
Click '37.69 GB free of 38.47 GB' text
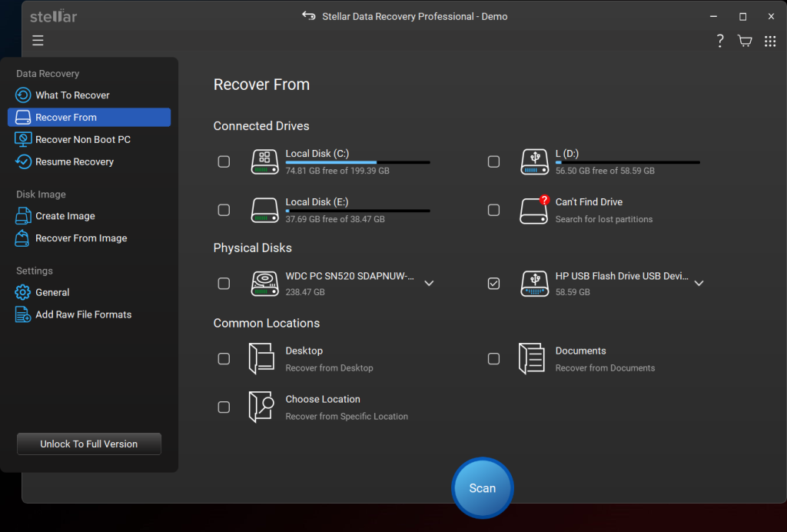tap(335, 219)
